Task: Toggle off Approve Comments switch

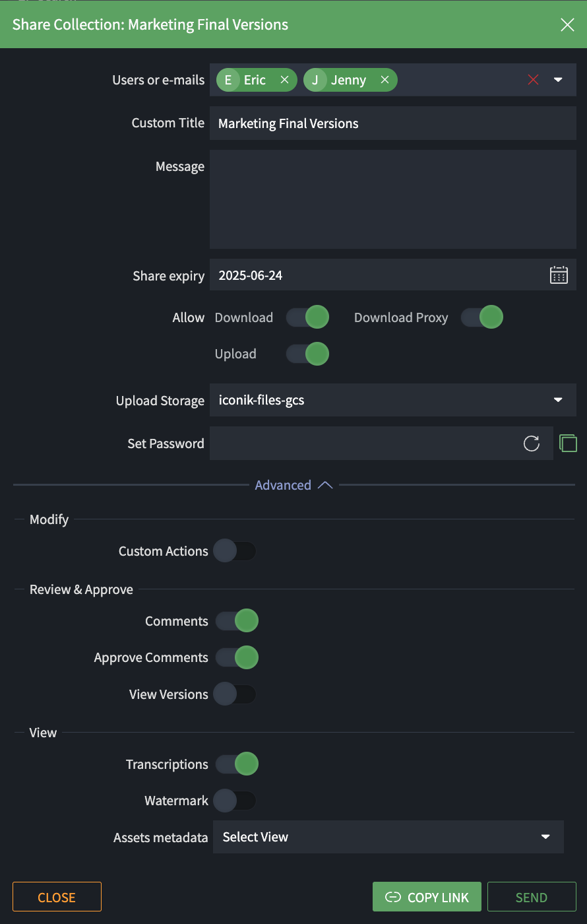Action: point(236,657)
